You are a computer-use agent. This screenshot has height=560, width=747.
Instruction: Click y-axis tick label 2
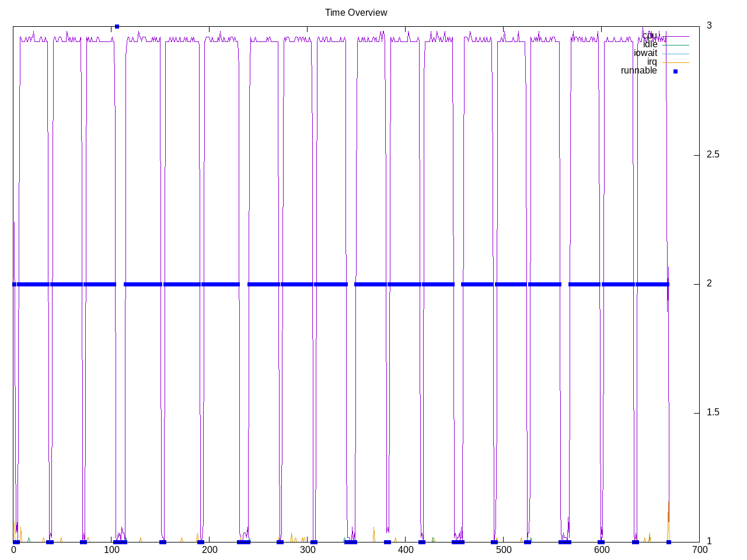point(709,283)
